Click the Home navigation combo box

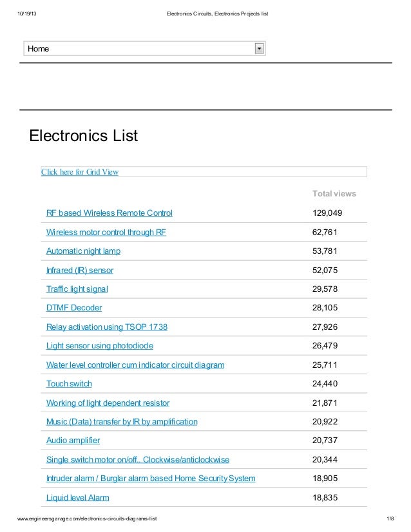144,48
